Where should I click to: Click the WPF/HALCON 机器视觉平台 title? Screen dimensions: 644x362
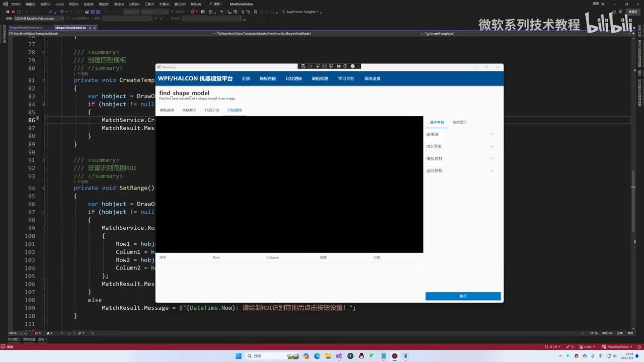click(x=195, y=78)
